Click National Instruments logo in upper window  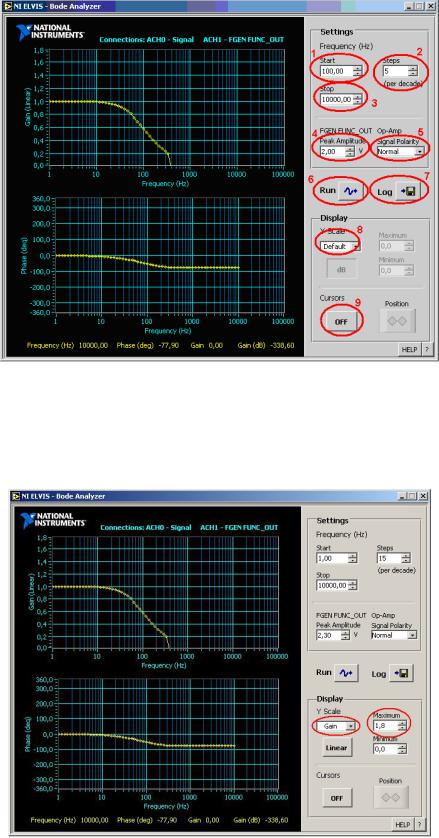(50, 32)
